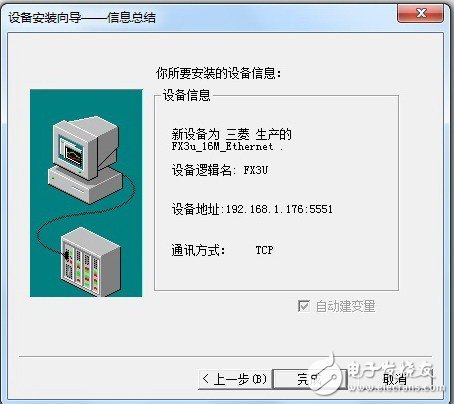Click the 设备信息 group box label
This screenshot has width=454, height=404.
pyautogui.click(x=187, y=95)
